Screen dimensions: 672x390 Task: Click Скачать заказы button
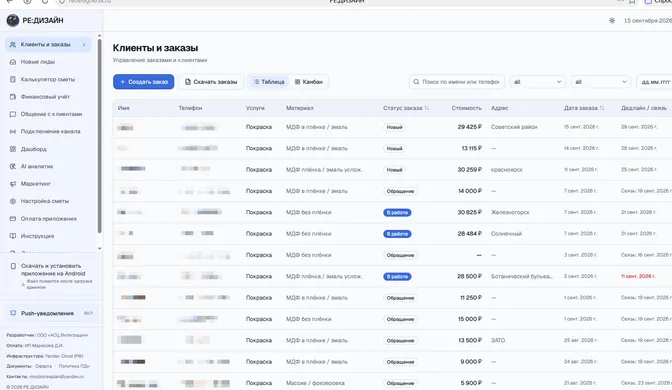(211, 81)
